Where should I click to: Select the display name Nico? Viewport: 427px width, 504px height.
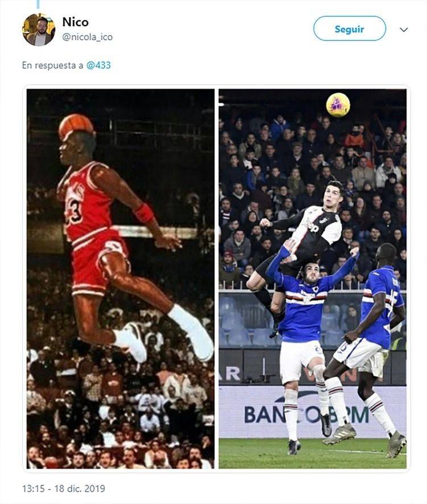coord(75,22)
